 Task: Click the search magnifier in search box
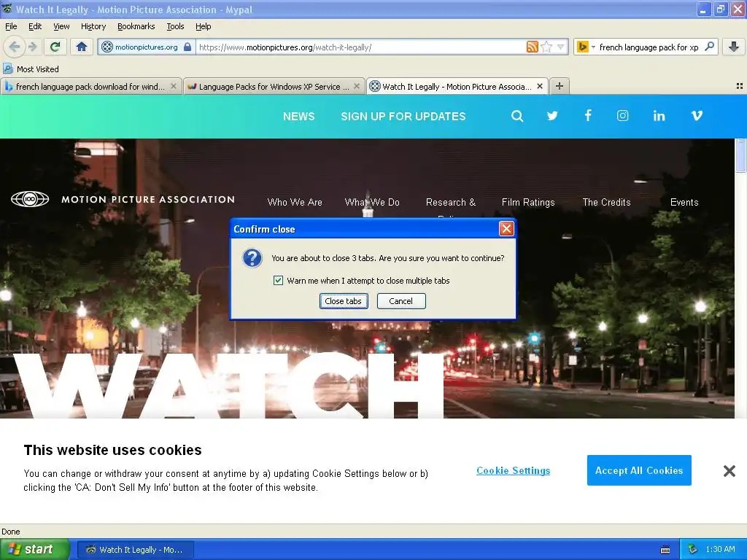pyautogui.click(x=709, y=47)
